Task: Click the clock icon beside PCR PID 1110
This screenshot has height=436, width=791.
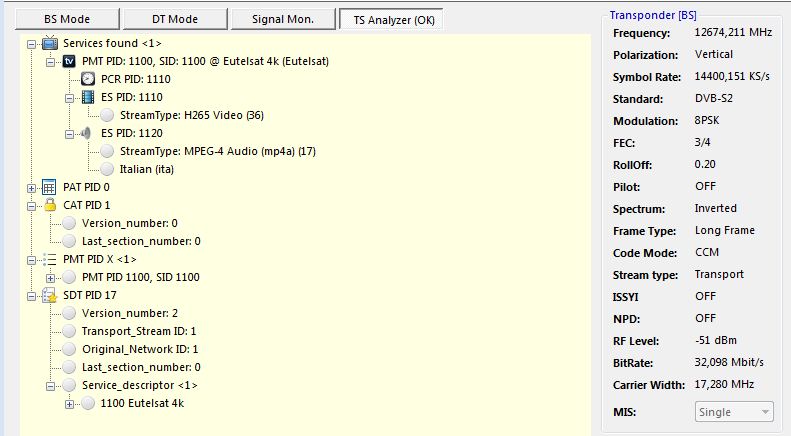Action: tap(88, 79)
